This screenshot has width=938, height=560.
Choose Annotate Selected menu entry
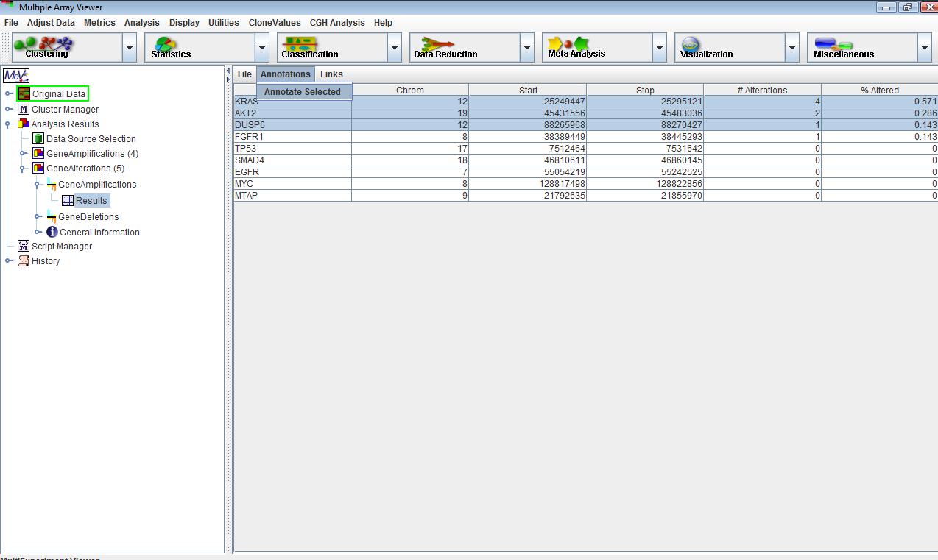pos(303,92)
